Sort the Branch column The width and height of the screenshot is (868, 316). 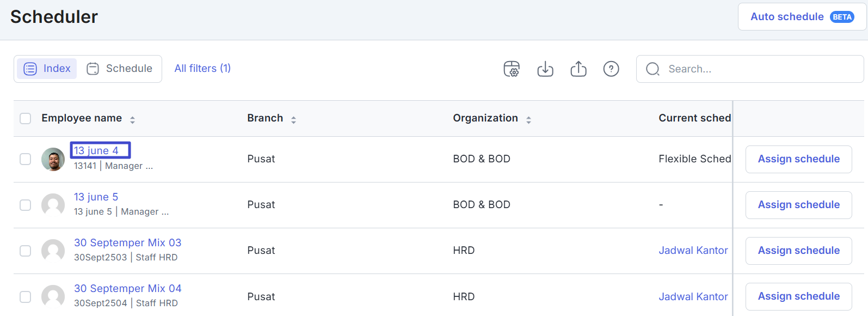point(293,119)
